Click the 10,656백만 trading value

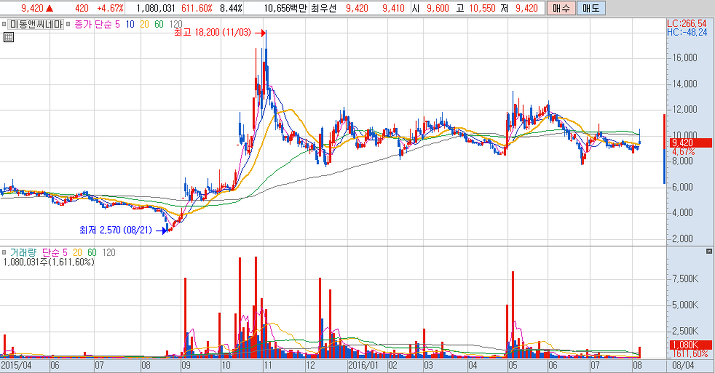(285, 8)
